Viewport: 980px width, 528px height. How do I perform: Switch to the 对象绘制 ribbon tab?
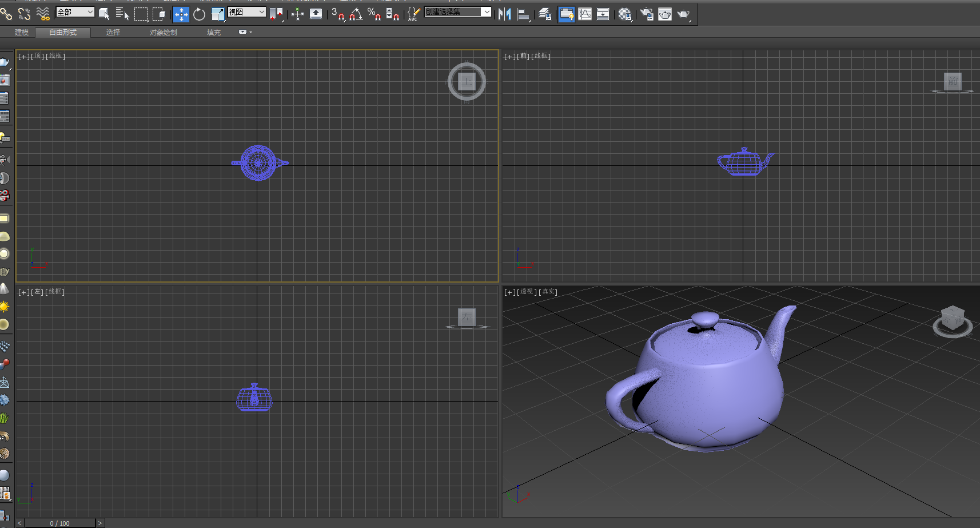point(164,33)
